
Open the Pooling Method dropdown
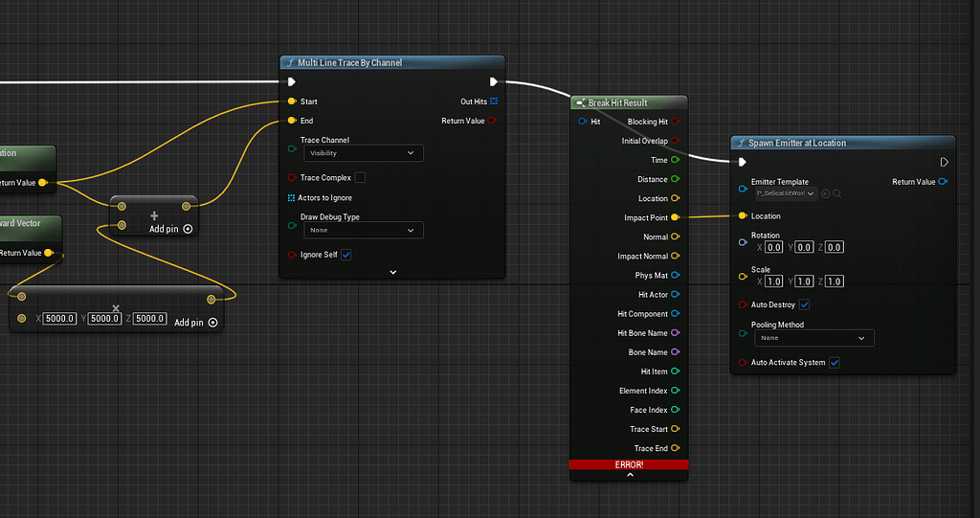point(813,338)
